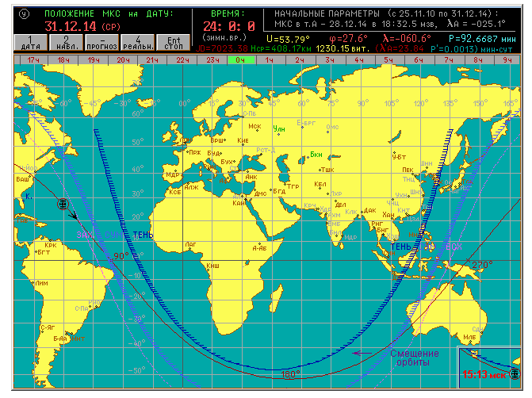Screen dimensions: 532x398
Task: Select the 22ч marker on the time scale
Action: (182, 60)
